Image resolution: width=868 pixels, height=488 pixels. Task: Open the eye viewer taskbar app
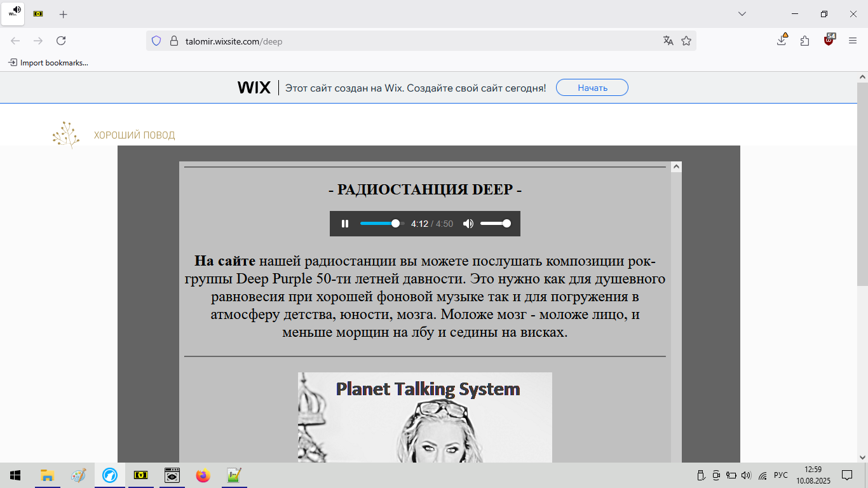(x=172, y=475)
